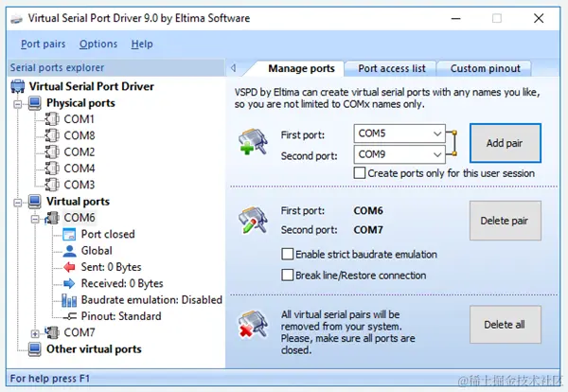Enable Create ports only for this user session

pyautogui.click(x=360, y=173)
